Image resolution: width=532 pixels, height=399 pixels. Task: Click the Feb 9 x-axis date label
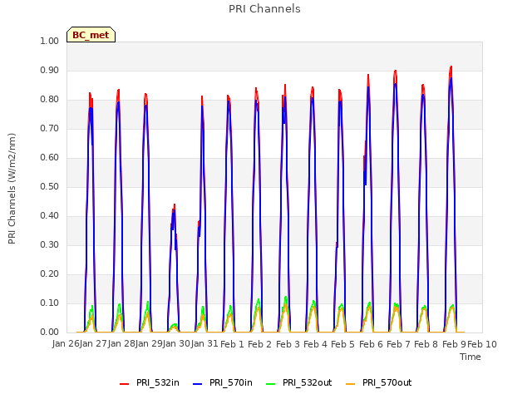(454, 344)
